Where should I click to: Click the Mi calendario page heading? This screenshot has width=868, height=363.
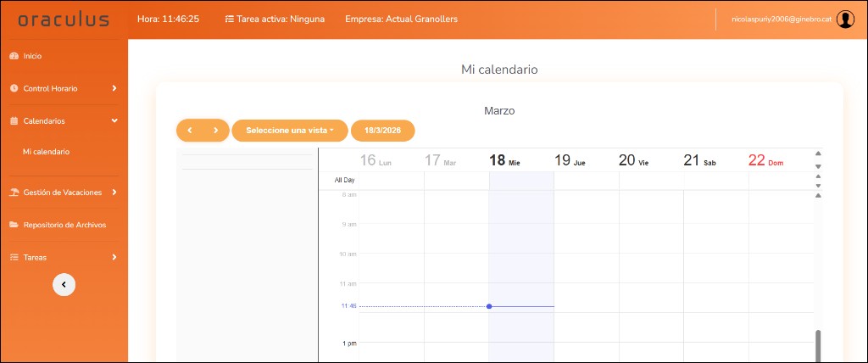[499, 70]
